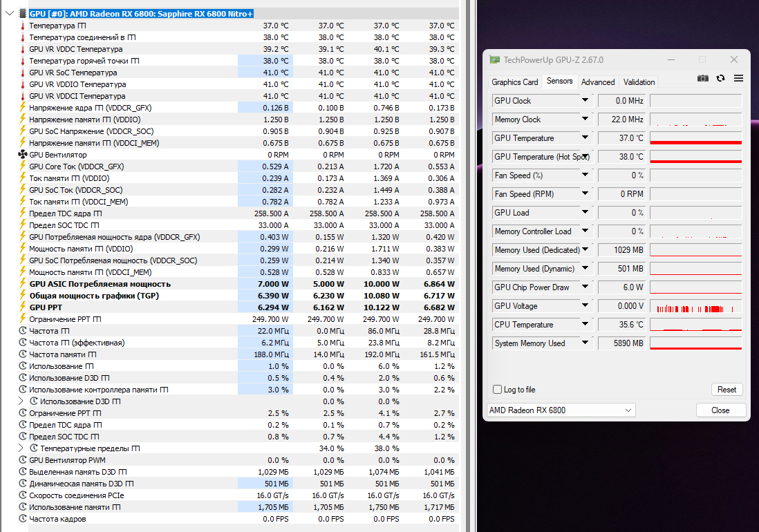Image resolution: width=759 pixels, height=532 pixels.
Task: Select Sensors tab in GPU-Z
Action: pos(559,82)
